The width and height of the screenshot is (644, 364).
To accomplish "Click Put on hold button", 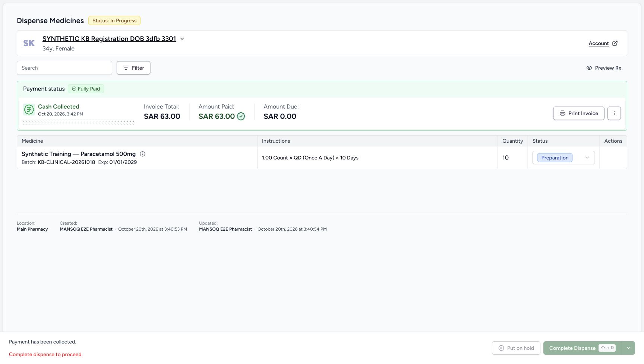I will coord(516,348).
